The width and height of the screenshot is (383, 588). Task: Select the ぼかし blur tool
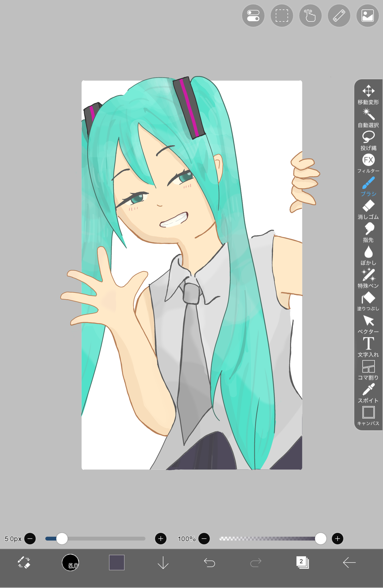[368, 256]
